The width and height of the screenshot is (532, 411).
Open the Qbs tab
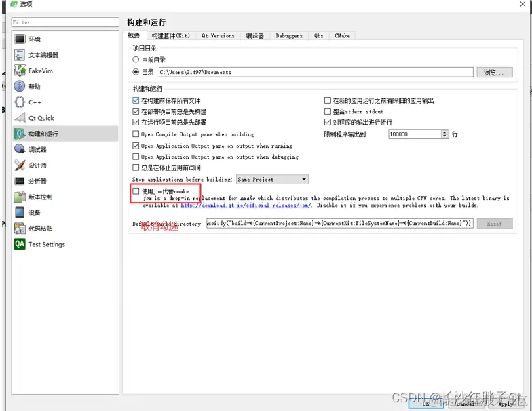coord(319,35)
